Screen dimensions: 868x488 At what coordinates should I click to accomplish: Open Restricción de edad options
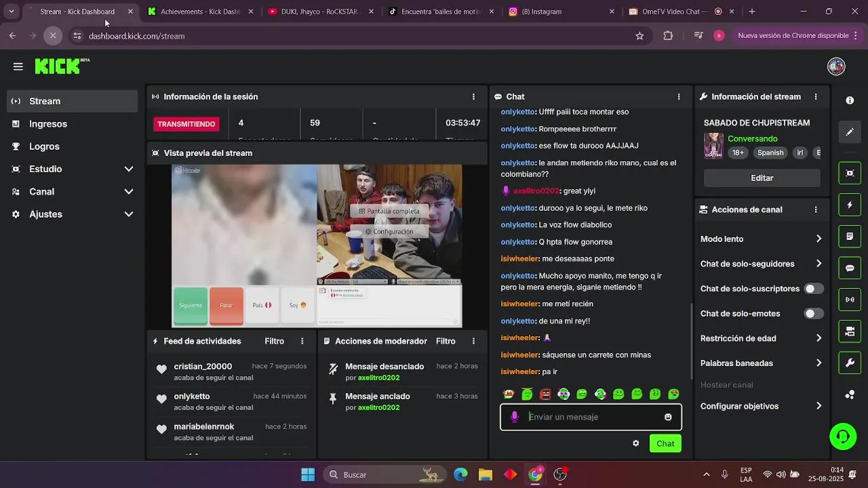pos(761,338)
